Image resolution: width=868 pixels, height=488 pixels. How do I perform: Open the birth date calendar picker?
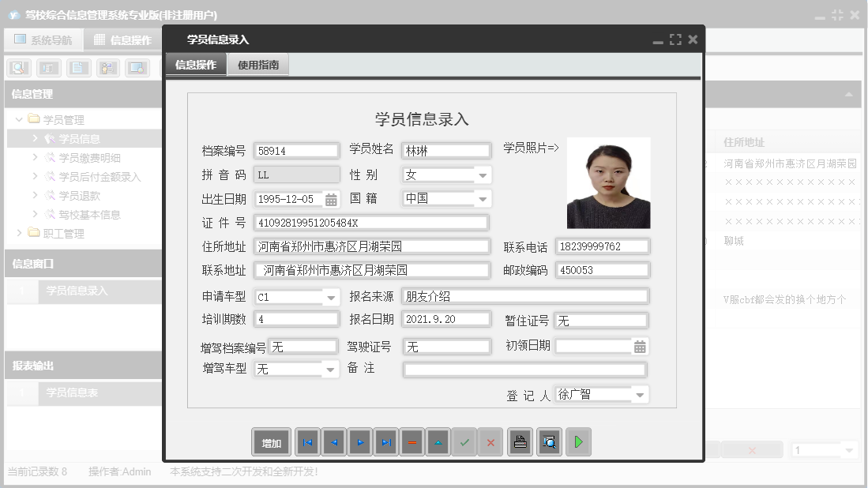coord(331,198)
